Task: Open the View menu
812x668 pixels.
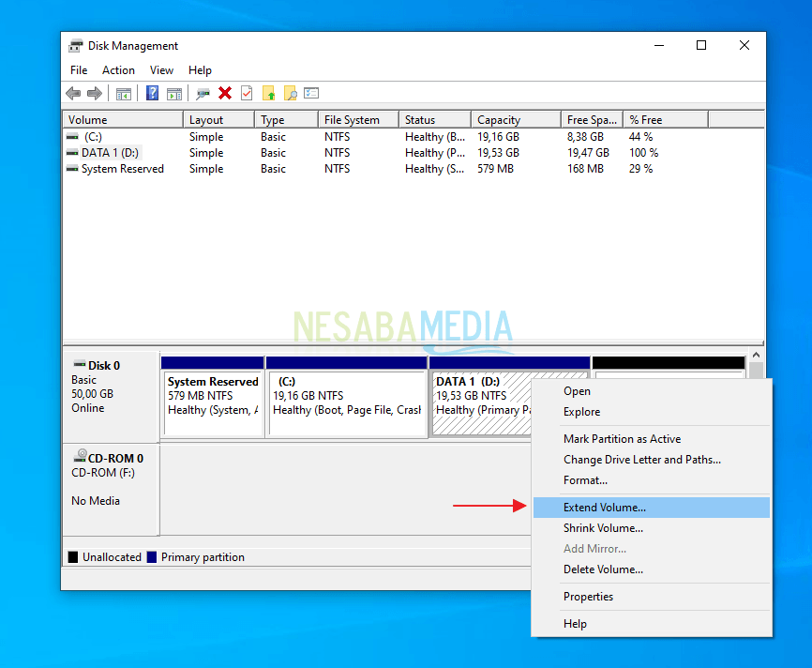Action: pos(161,70)
